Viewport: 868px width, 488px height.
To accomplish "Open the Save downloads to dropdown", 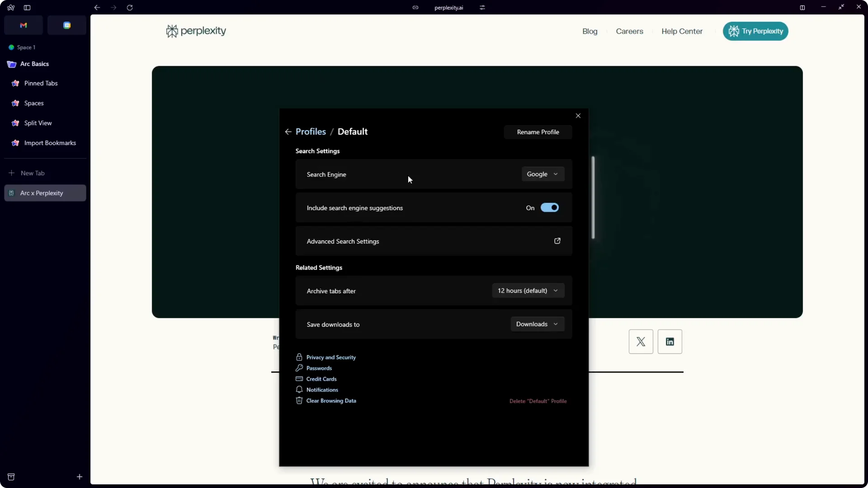I will pos(537,324).
